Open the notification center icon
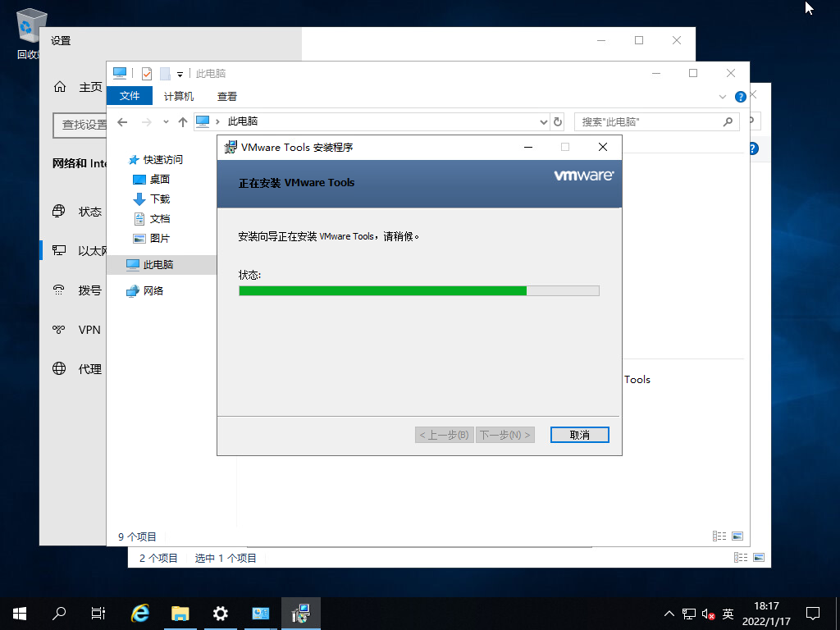The image size is (840, 630). point(813,614)
